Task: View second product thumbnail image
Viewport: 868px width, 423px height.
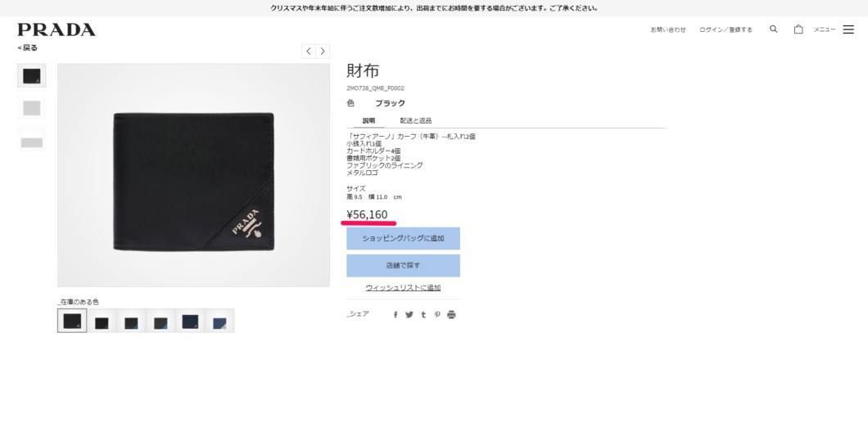Action: [x=32, y=108]
